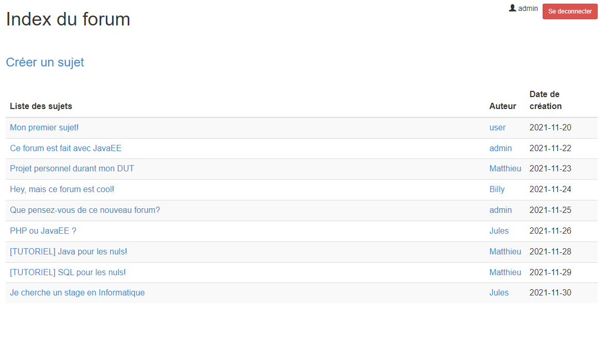The width and height of the screenshot is (607, 364).
Task: Open the SQL pour les nuls tutorial
Action: click(x=68, y=272)
